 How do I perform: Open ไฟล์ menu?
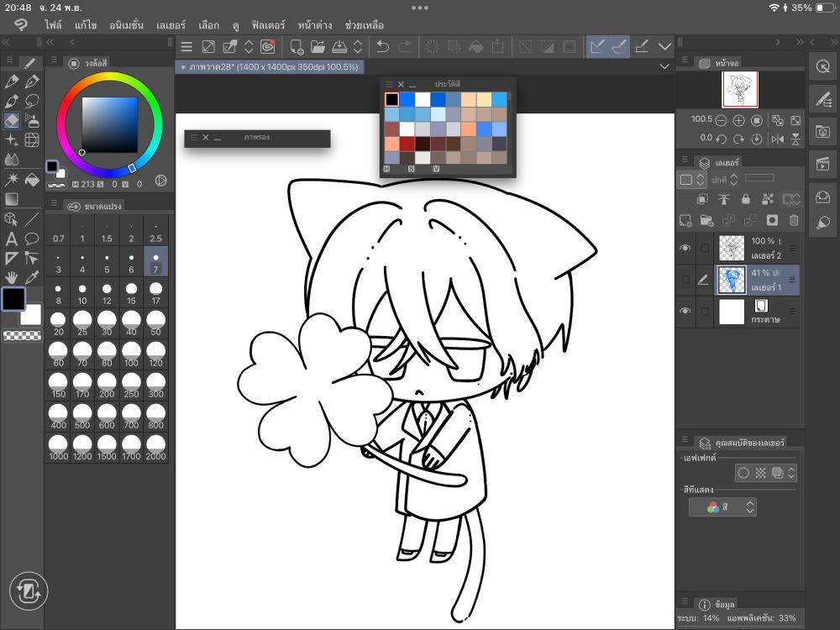click(53, 25)
